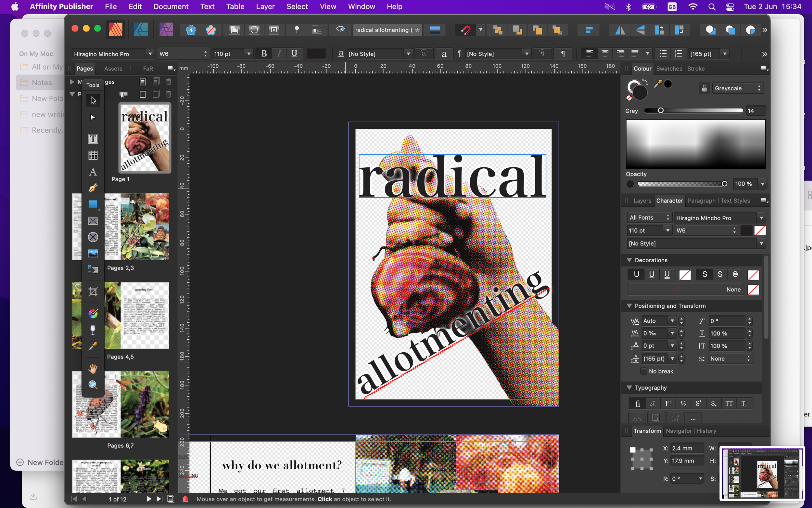Image resolution: width=812 pixels, height=508 pixels.
Task: Select the Picture Frame Ellipse tool
Action: pyautogui.click(x=93, y=237)
